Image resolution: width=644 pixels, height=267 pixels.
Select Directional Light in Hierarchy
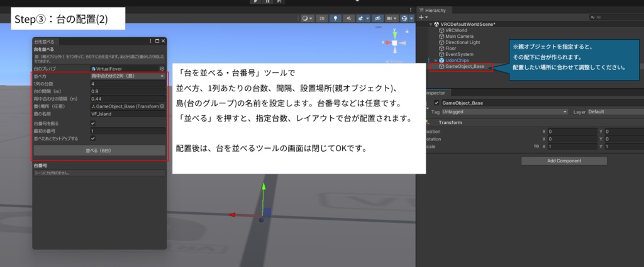pos(462,42)
